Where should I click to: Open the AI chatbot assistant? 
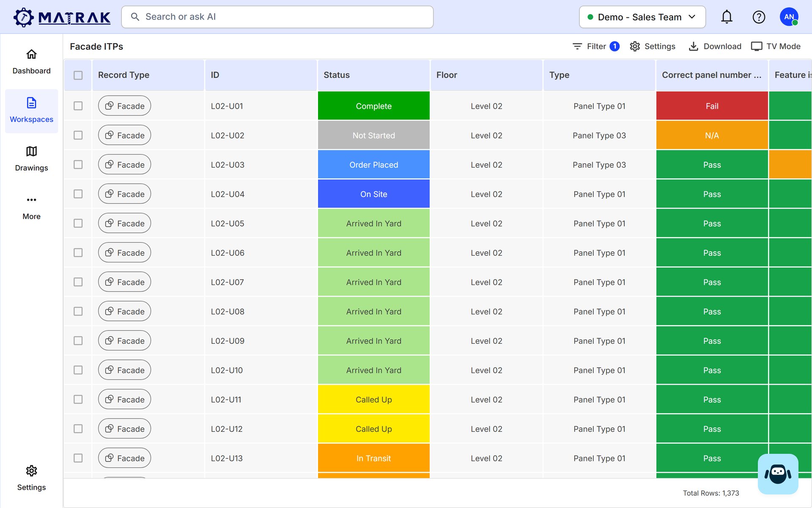pyautogui.click(x=778, y=474)
